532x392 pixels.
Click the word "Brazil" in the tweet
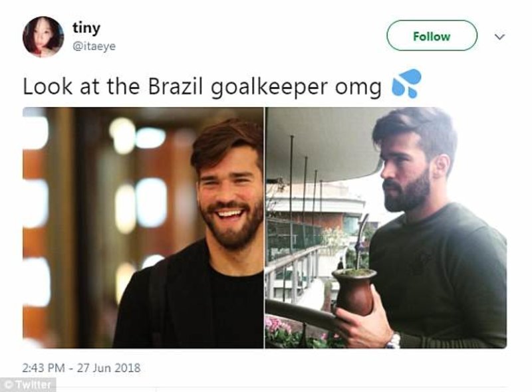pos(176,87)
